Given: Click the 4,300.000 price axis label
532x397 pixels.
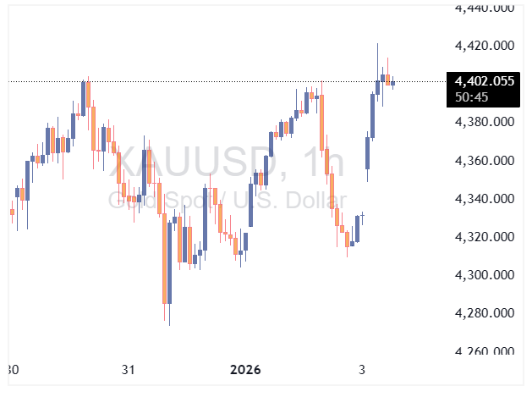Looking at the screenshot, I should point(485,275).
